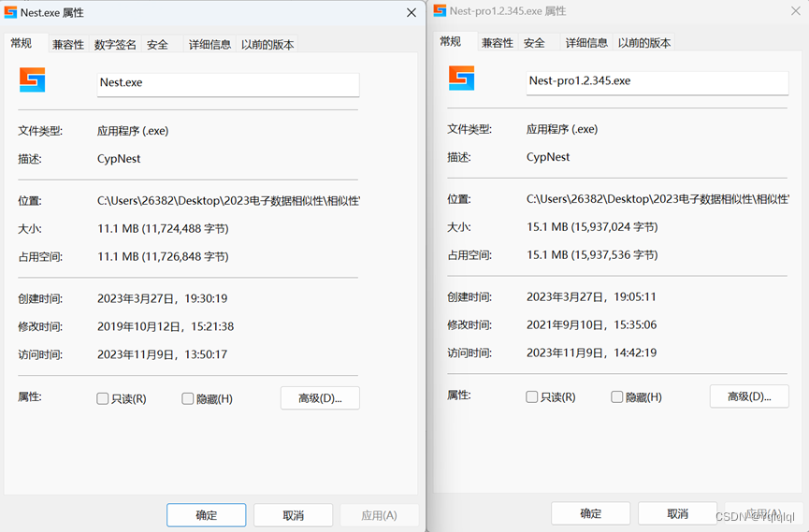Click modified time 2021年9月10日, 15:35:06
The width and height of the screenshot is (809, 532).
[x=592, y=324]
